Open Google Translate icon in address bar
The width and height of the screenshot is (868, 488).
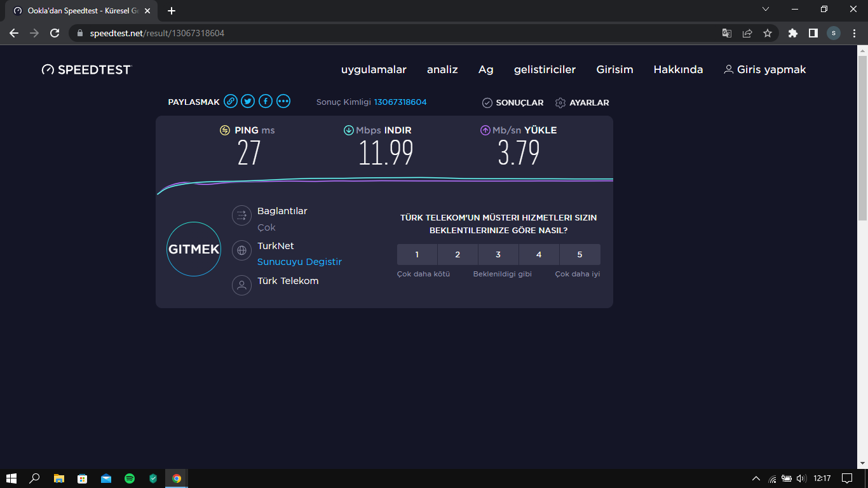(727, 33)
